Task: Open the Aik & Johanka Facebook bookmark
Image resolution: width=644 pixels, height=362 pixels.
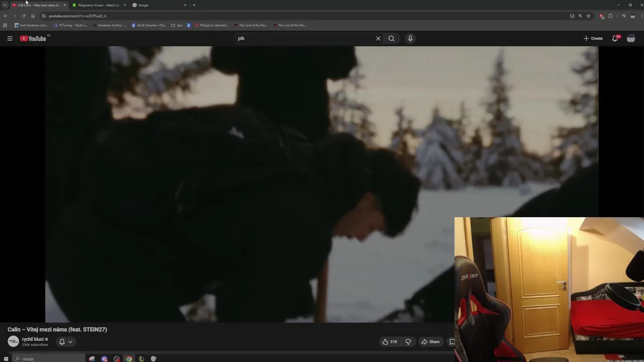Action: [149, 25]
